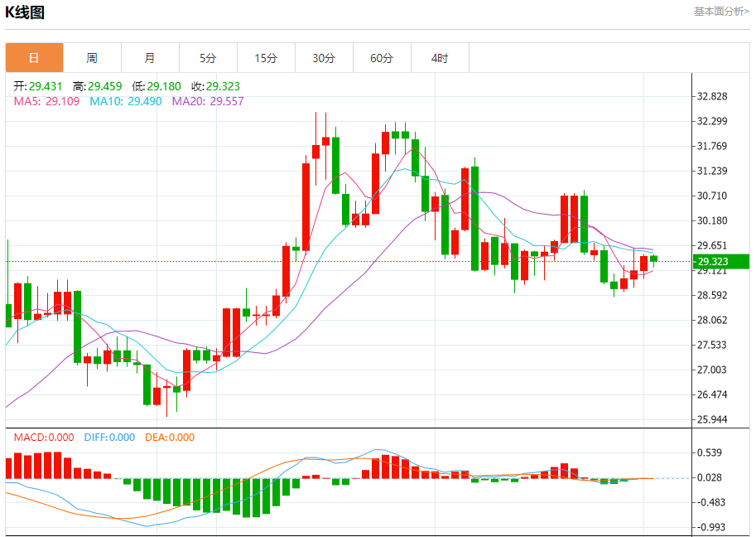Click the 0.539 MACD axis label
756x537 pixels.
[710, 452]
